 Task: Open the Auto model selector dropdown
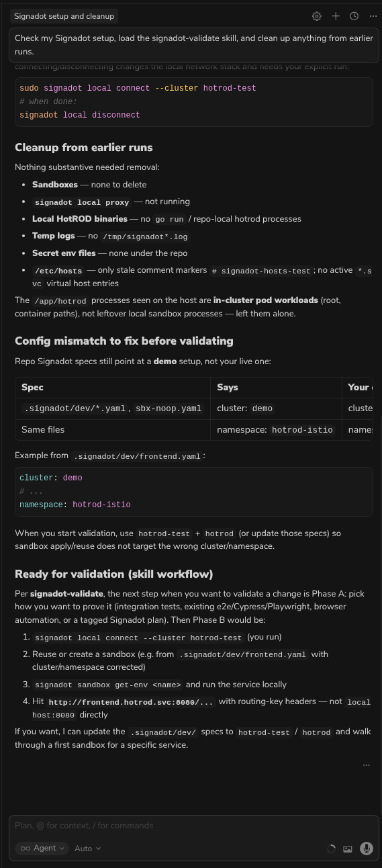point(87,849)
